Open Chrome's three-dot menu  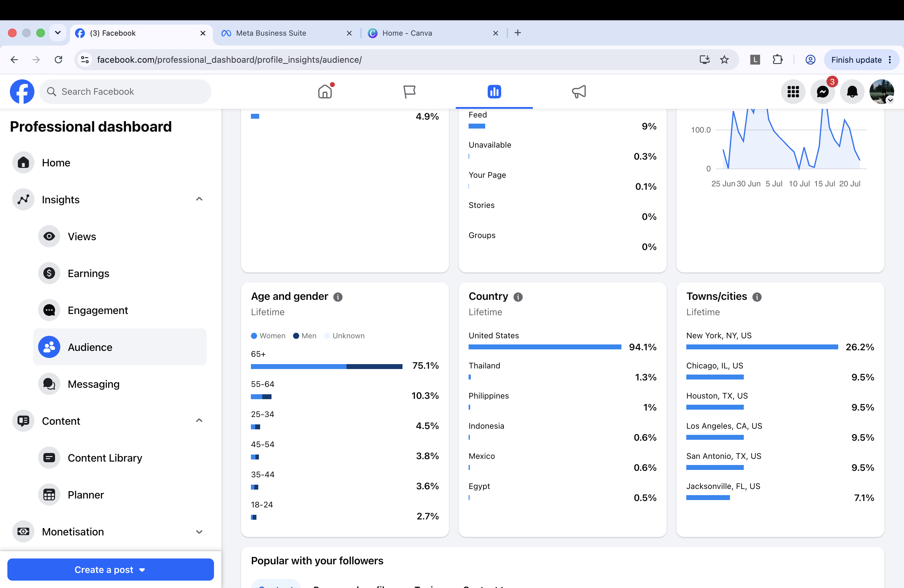click(890, 60)
